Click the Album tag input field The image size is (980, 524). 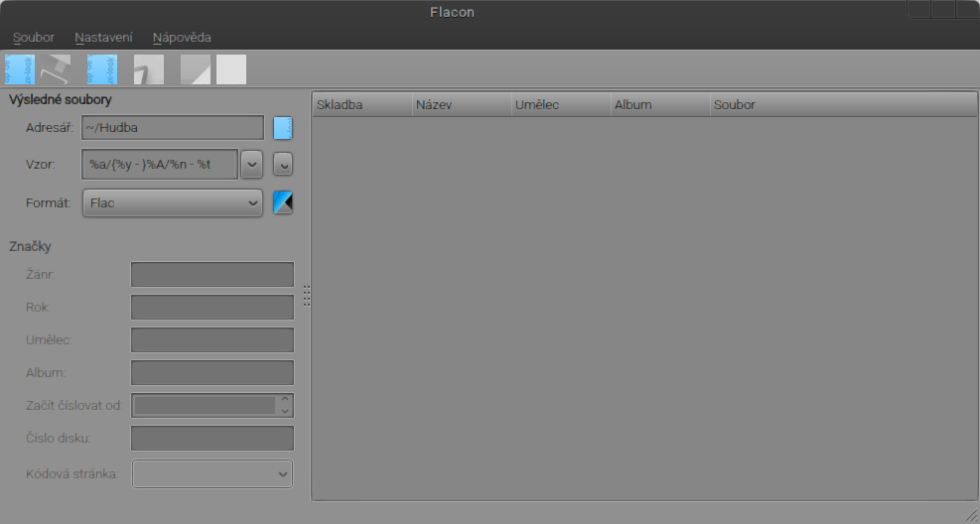(x=212, y=373)
